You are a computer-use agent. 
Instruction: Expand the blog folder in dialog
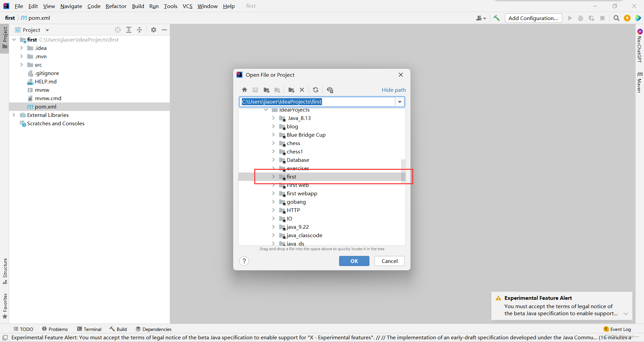point(273,126)
